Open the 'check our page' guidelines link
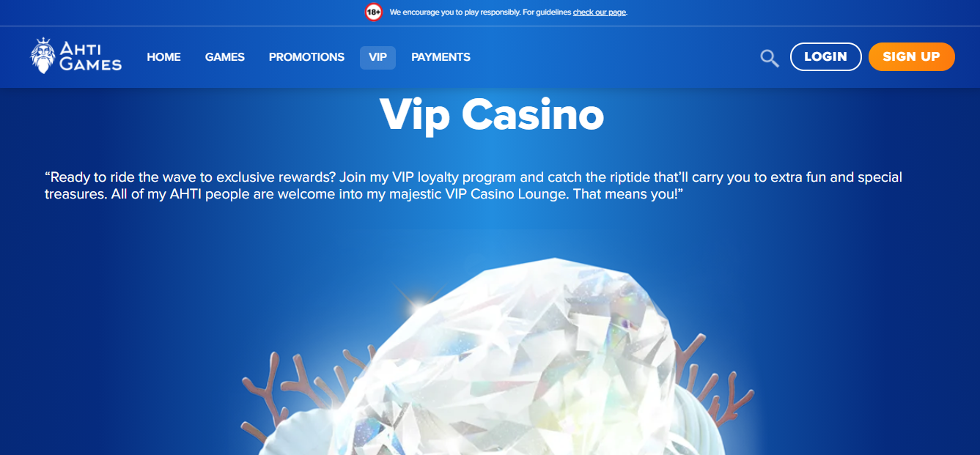This screenshot has width=980, height=455. pyautogui.click(x=600, y=12)
